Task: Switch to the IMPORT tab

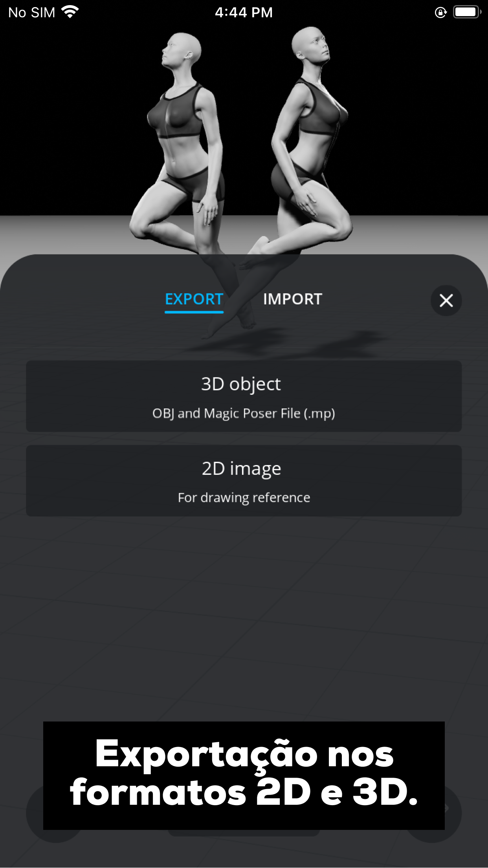Action: tap(292, 299)
